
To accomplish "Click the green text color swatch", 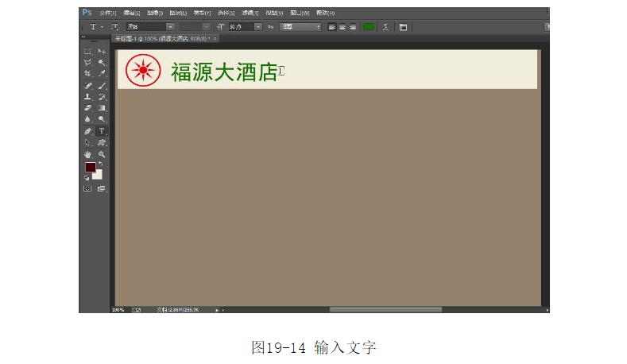I will click(x=369, y=26).
